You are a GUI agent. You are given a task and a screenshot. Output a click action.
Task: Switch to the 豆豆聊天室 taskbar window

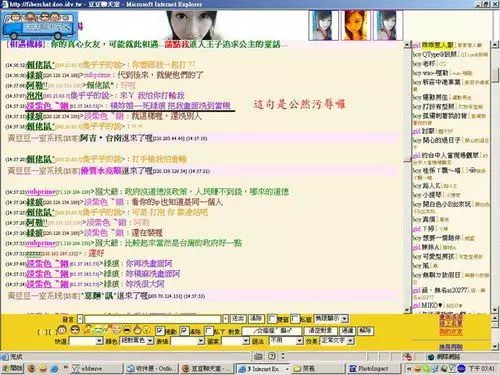[x=206, y=369]
